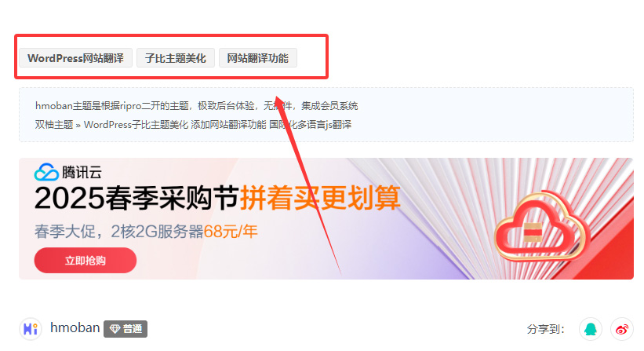This screenshot has height=351, width=644.
Task: Open the WordPress网站翻译 tag
Action: tap(75, 58)
